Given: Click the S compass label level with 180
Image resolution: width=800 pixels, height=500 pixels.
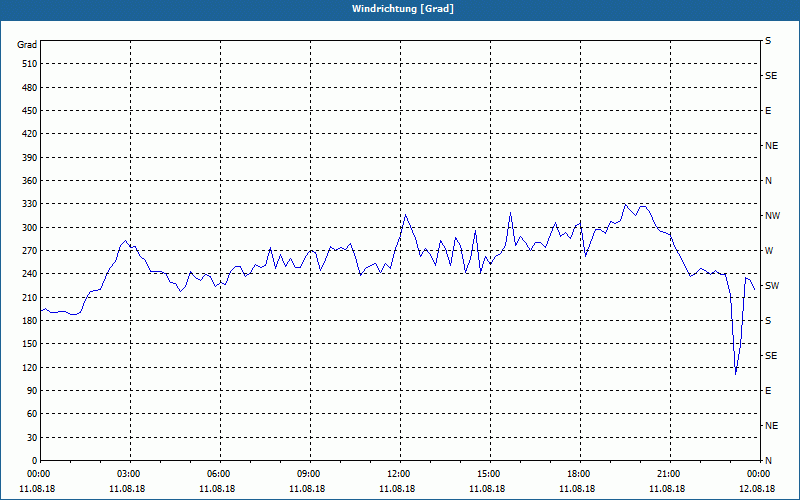Looking at the screenshot, I should (x=768, y=321).
